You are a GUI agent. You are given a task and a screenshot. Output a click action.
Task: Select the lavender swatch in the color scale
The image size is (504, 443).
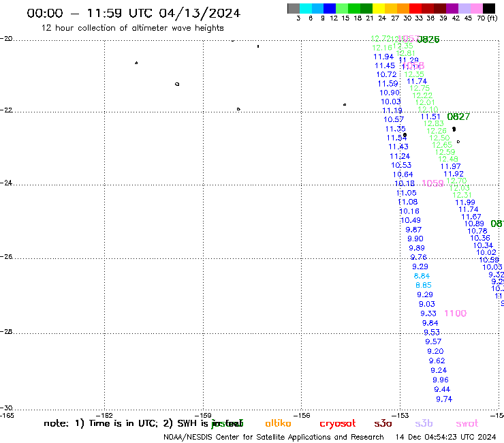point(464,8)
